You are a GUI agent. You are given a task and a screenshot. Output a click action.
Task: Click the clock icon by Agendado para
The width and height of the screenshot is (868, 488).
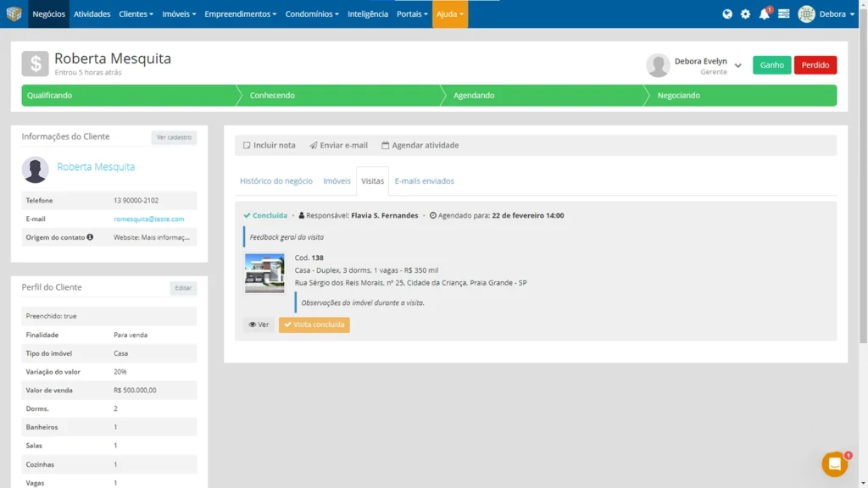click(x=433, y=215)
